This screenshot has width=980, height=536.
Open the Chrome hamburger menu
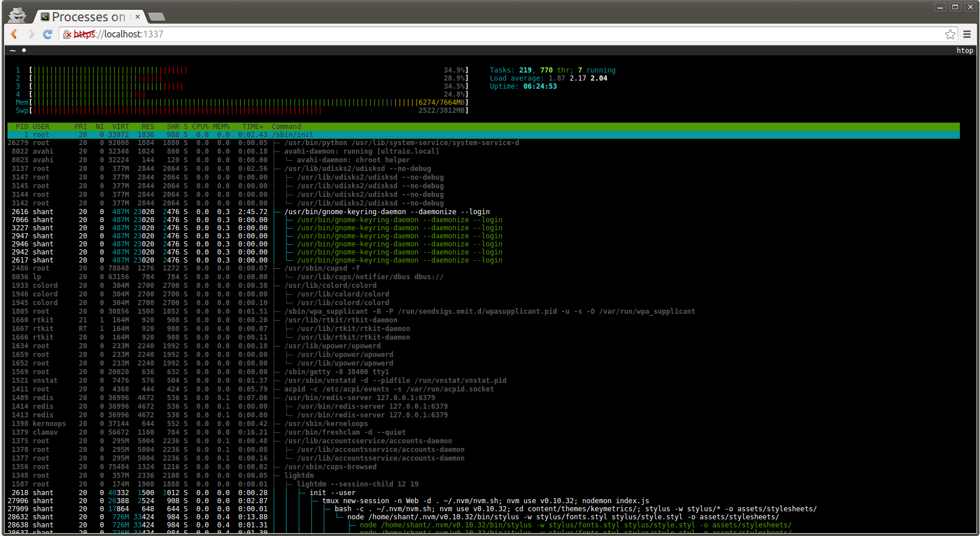(967, 35)
